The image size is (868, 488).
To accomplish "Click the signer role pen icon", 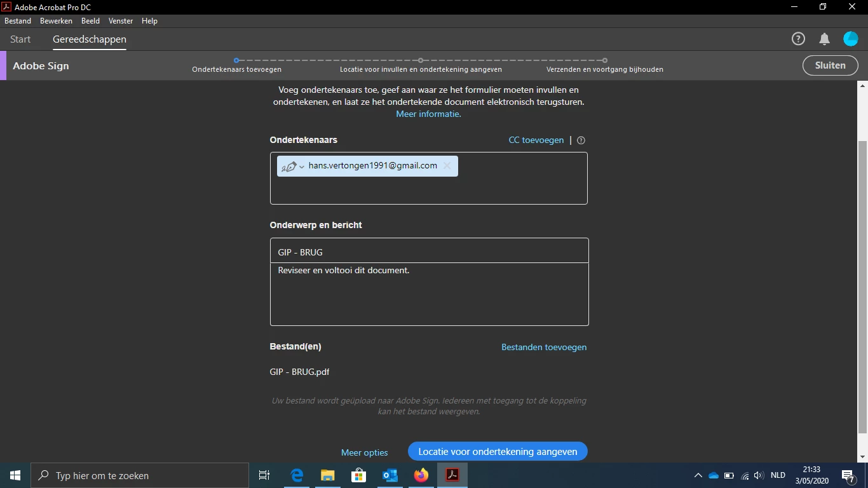I will [288, 166].
